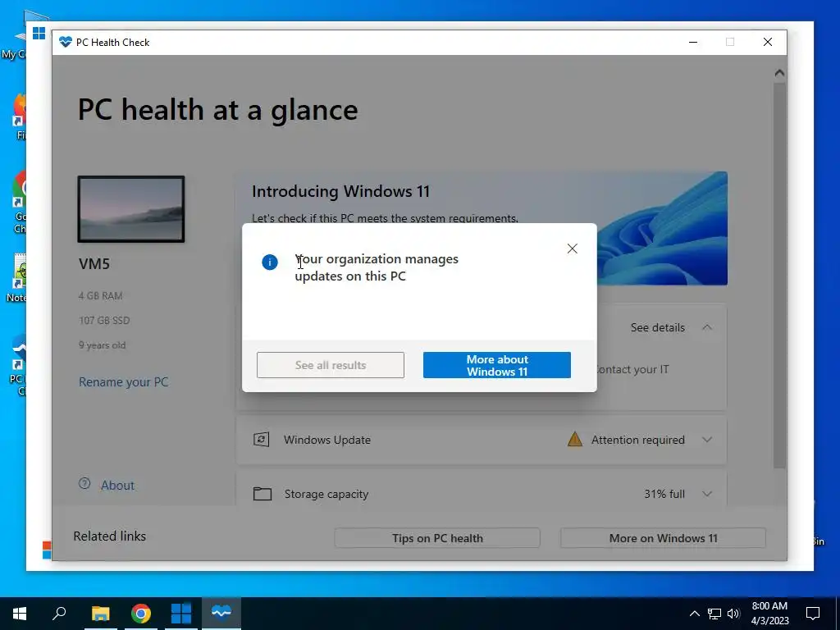
Task: Click the VM5 device name text
Action: [x=94, y=263]
